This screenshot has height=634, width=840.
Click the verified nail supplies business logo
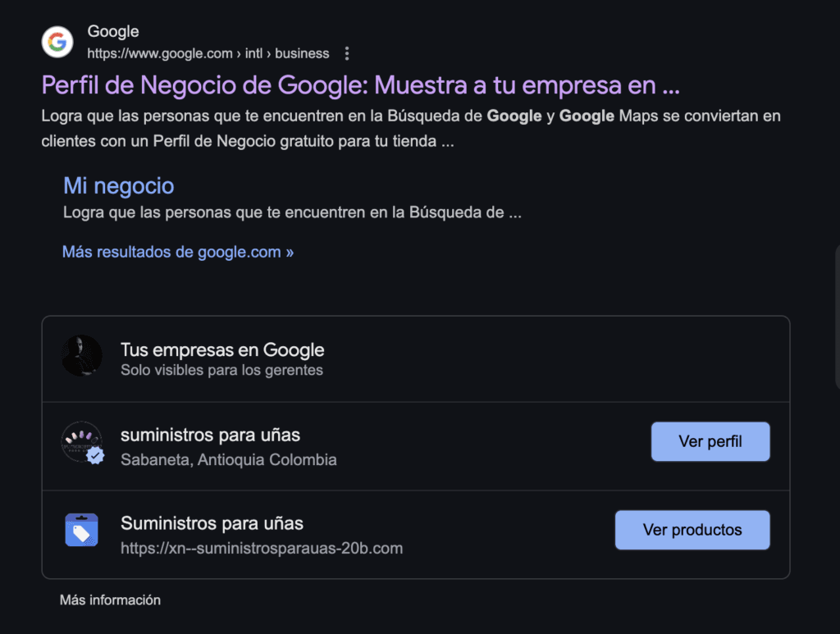(82, 443)
